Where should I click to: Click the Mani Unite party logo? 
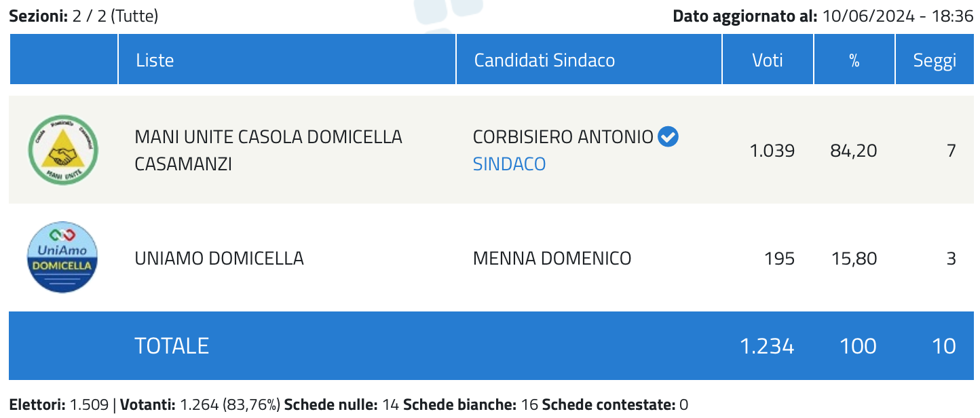63,150
